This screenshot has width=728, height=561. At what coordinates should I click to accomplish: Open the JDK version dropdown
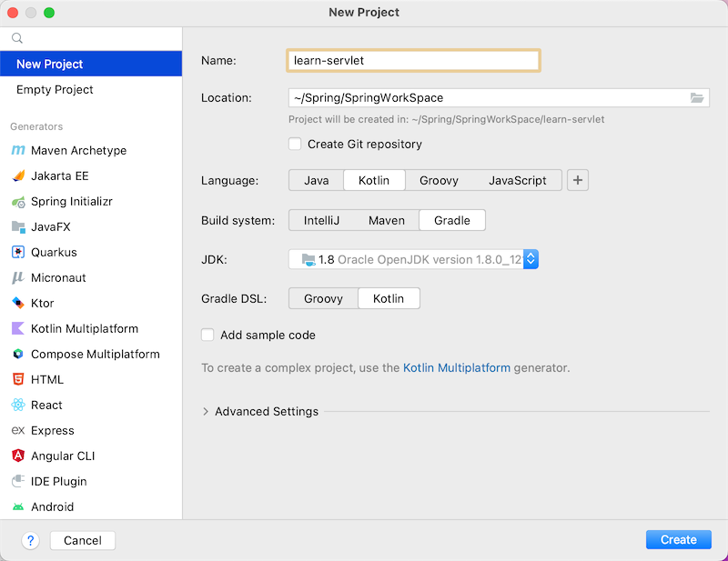pos(531,259)
